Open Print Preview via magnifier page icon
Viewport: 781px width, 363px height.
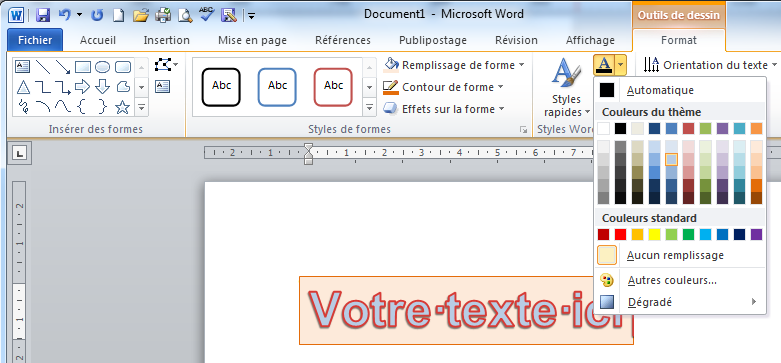tap(185, 15)
